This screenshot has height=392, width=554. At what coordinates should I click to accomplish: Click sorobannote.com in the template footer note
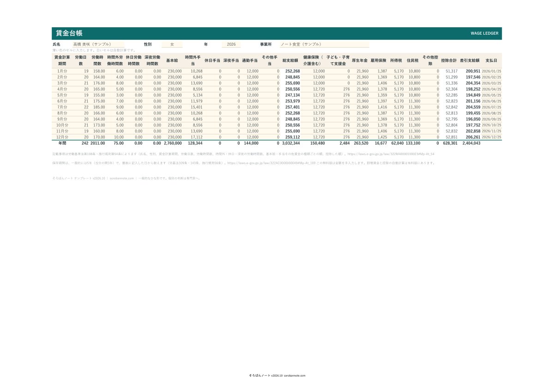121,178
